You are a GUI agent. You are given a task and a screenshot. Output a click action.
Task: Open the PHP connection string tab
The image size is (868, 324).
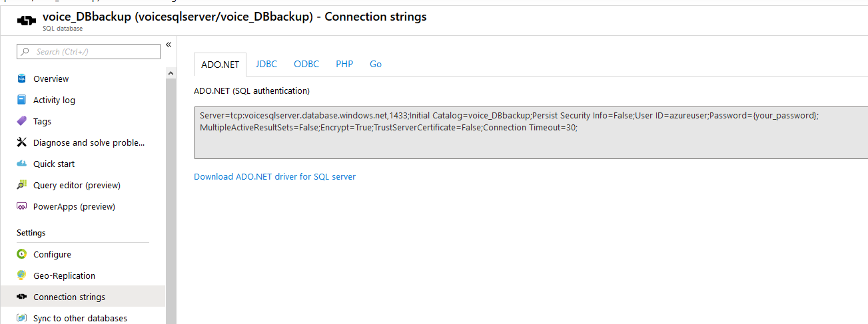coord(344,64)
